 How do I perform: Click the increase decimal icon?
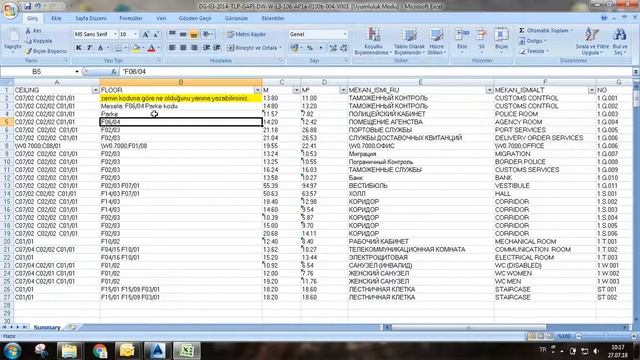pos(333,48)
